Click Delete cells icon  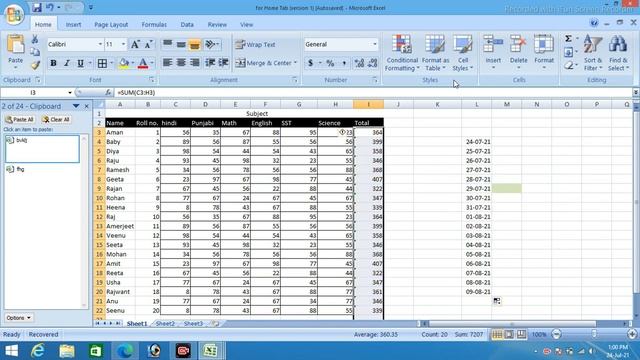click(518, 44)
